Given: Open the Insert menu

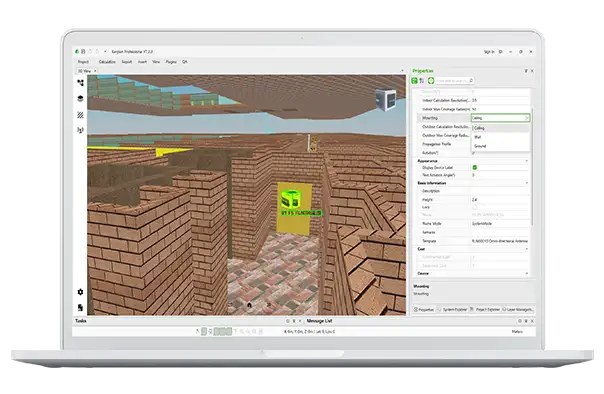Looking at the screenshot, I should pos(143,62).
